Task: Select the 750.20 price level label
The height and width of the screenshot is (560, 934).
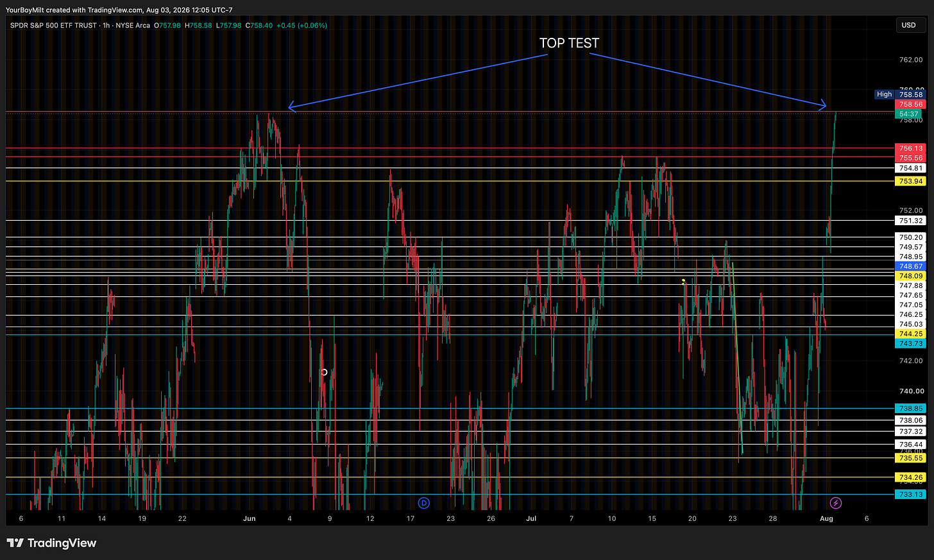Action: [911, 237]
